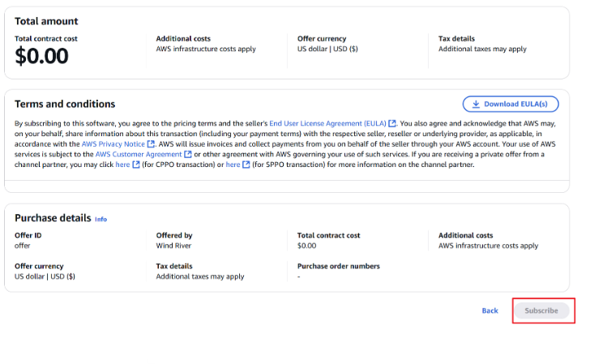590x364 pixels.
Task: Click external-link icon beside CPPO 'here' link
Action: [x=135, y=165]
